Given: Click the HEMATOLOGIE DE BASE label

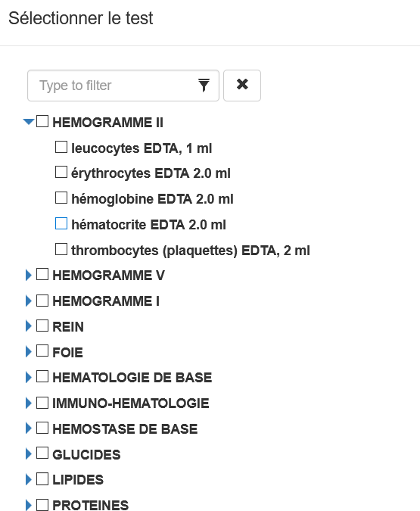Looking at the screenshot, I should coord(132,378).
